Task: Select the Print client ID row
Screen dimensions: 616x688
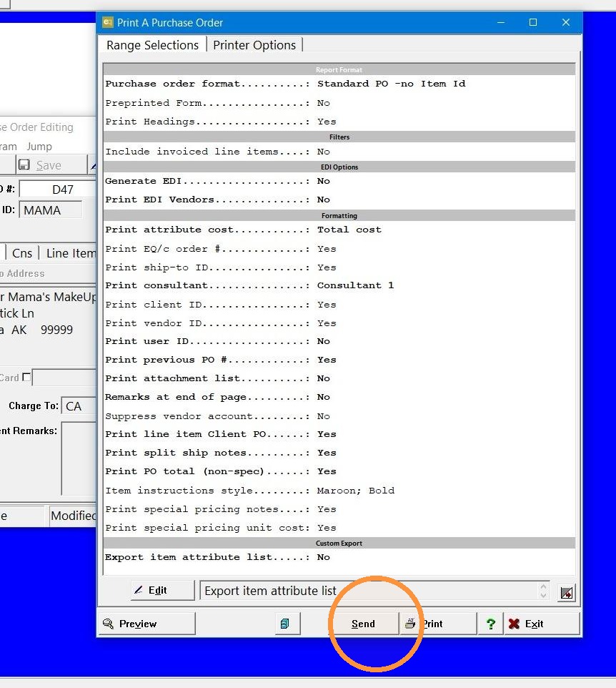Action: pos(339,305)
